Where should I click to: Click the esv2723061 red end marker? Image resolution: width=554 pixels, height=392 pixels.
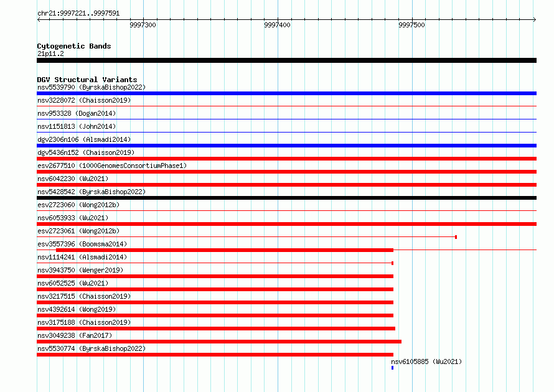(x=456, y=237)
